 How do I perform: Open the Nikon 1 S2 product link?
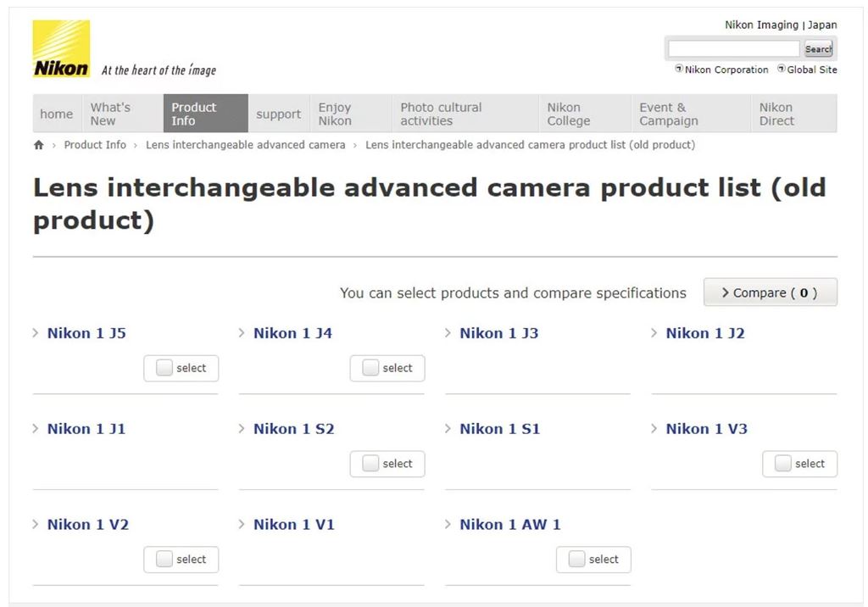(294, 429)
